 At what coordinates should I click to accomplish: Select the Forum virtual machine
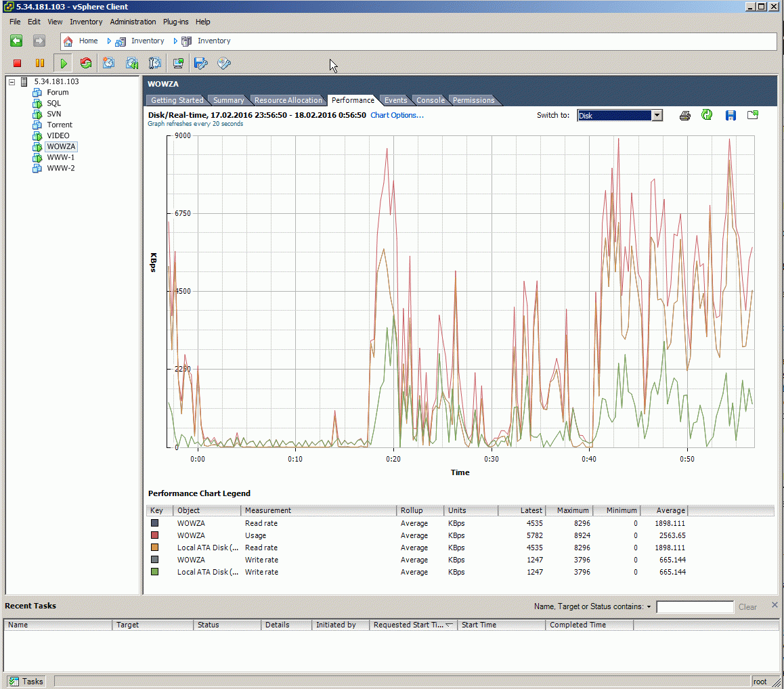(x=58, y=93)
